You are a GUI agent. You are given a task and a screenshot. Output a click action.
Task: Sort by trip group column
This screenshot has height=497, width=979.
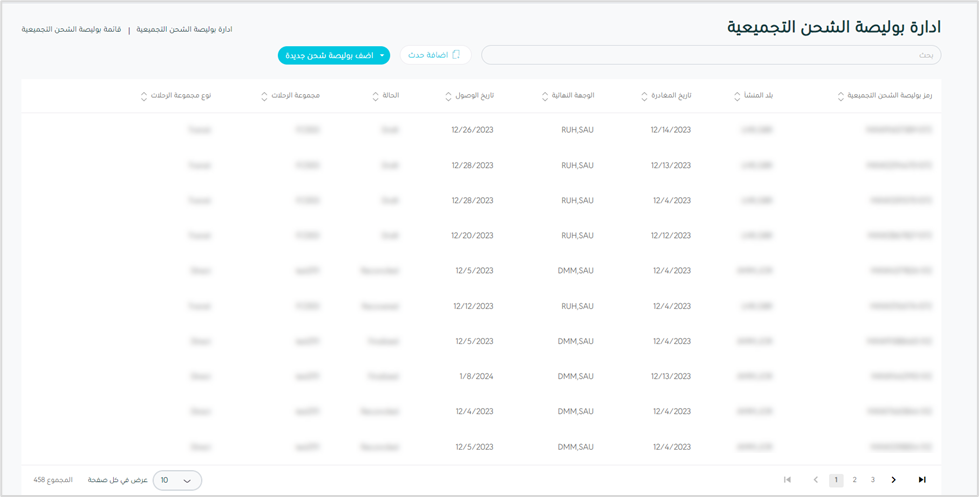point(264,96)
